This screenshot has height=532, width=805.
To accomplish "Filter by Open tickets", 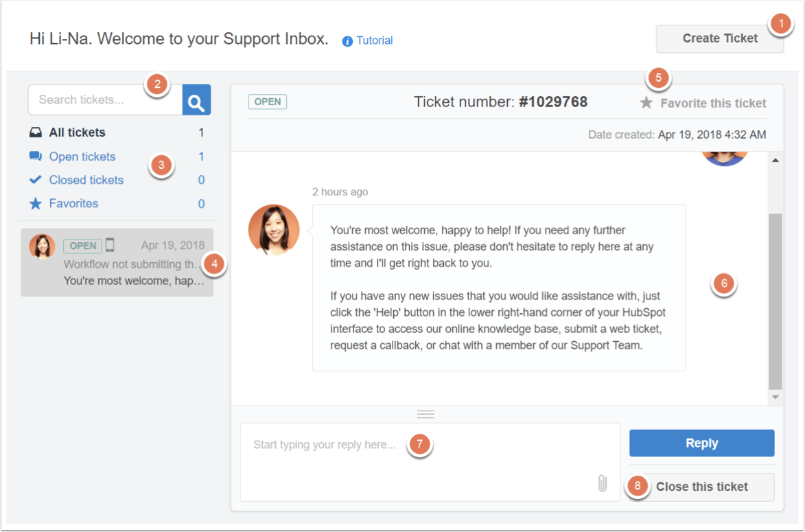I will point(82,157).
